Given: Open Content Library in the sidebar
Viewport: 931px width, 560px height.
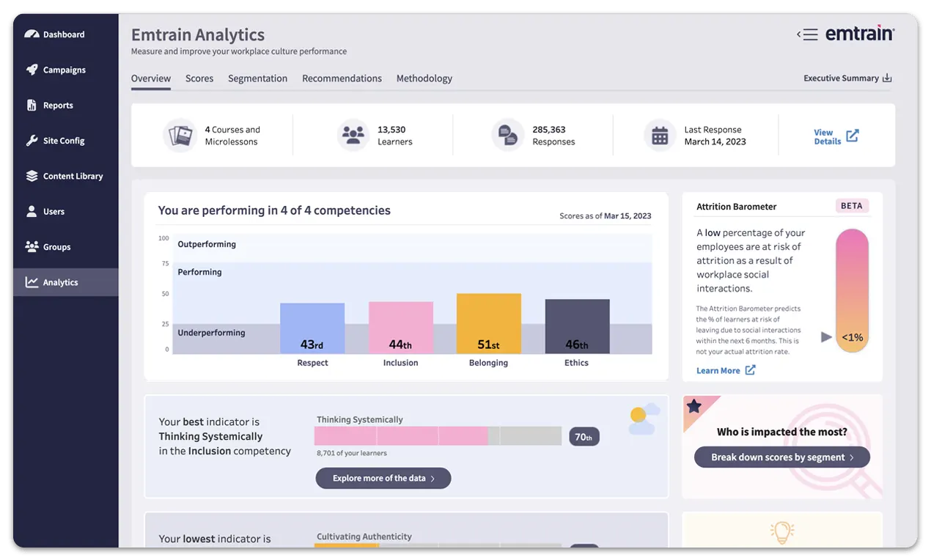Looking at the screenshot, I should pos(66,176).
